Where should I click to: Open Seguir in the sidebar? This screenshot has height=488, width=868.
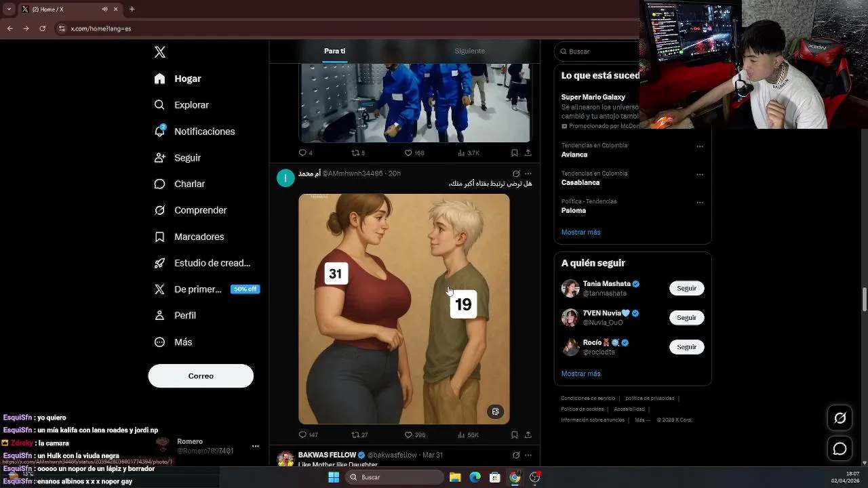177,158
